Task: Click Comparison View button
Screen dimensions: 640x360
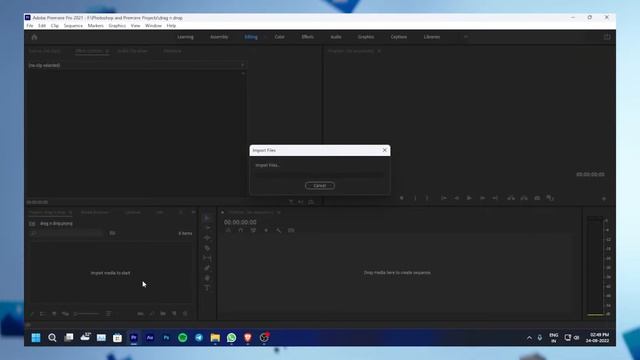Action: tap(550, 198)
